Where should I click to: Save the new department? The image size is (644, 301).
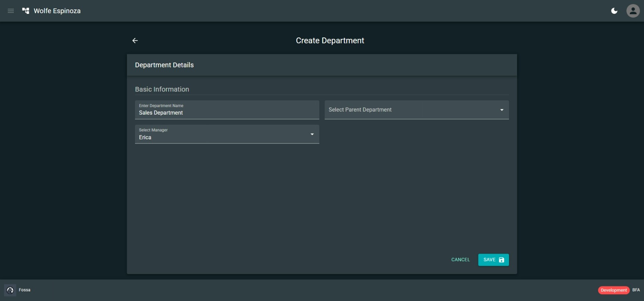point(493,260)
